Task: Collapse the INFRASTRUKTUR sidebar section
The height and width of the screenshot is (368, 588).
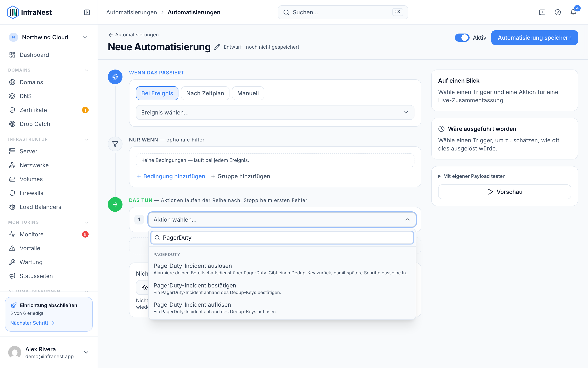Action: point(87,139)
